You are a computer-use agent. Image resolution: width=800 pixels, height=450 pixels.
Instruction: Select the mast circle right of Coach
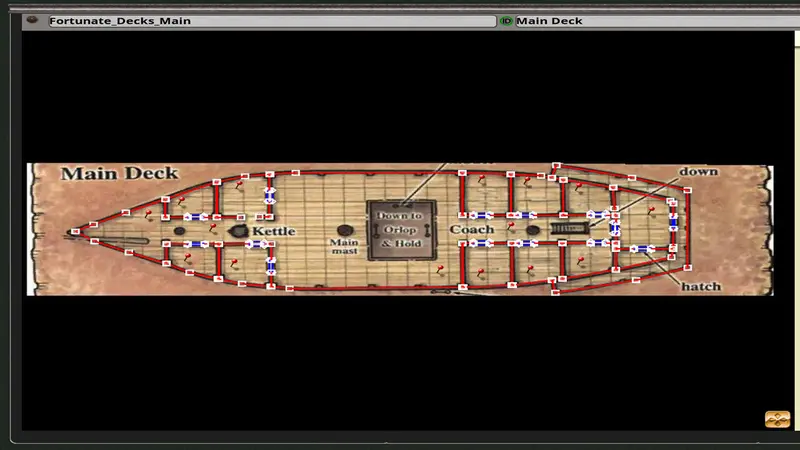(532, 230)
